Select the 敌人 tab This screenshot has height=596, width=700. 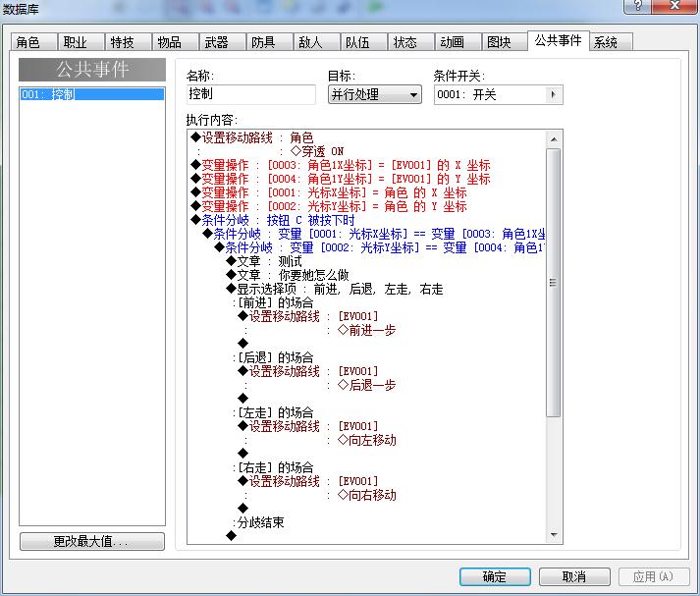317,42
